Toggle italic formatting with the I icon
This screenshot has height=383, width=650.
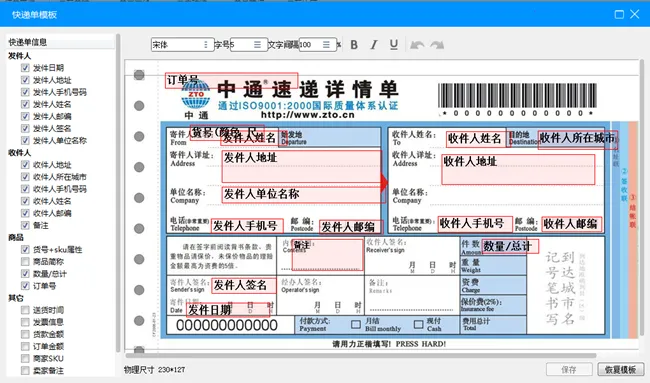pyautogui.click(x=374, y=45)
